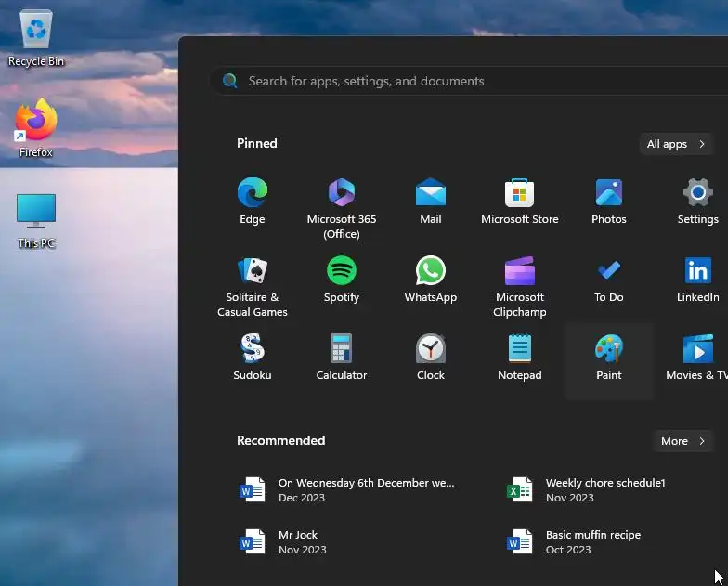The image size is (728, 586).
Task: Click the Word icon beside Basic muffin recipe
Action: (x=520, y=542)
